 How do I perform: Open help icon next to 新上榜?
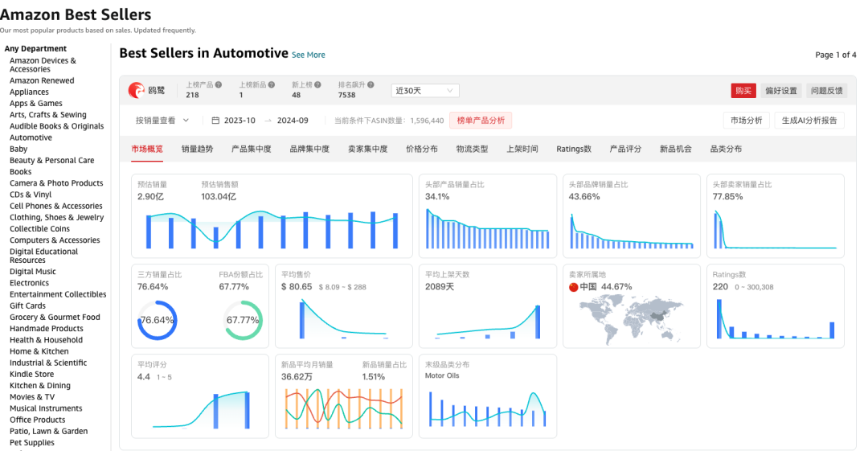coord(317,84)
